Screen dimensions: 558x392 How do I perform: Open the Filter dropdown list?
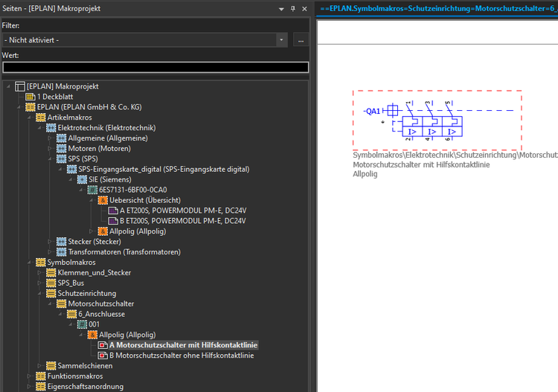pyautogui.click(x=282, y=40)
